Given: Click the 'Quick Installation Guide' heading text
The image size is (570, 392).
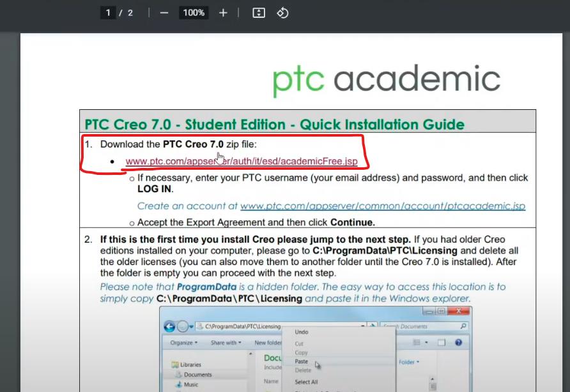Looking at the screenshot, I should 382,124.
